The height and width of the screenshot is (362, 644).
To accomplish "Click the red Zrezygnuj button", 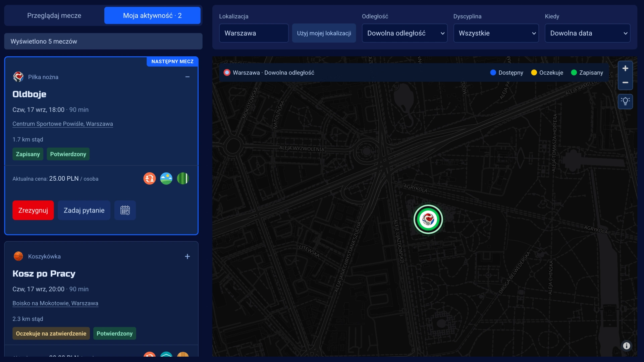I will [33, 210].
